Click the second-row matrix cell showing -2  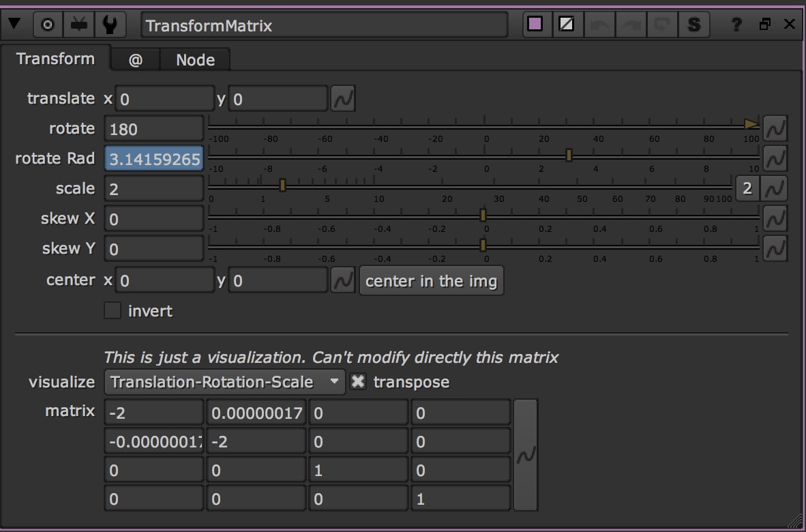click(256, 441)
